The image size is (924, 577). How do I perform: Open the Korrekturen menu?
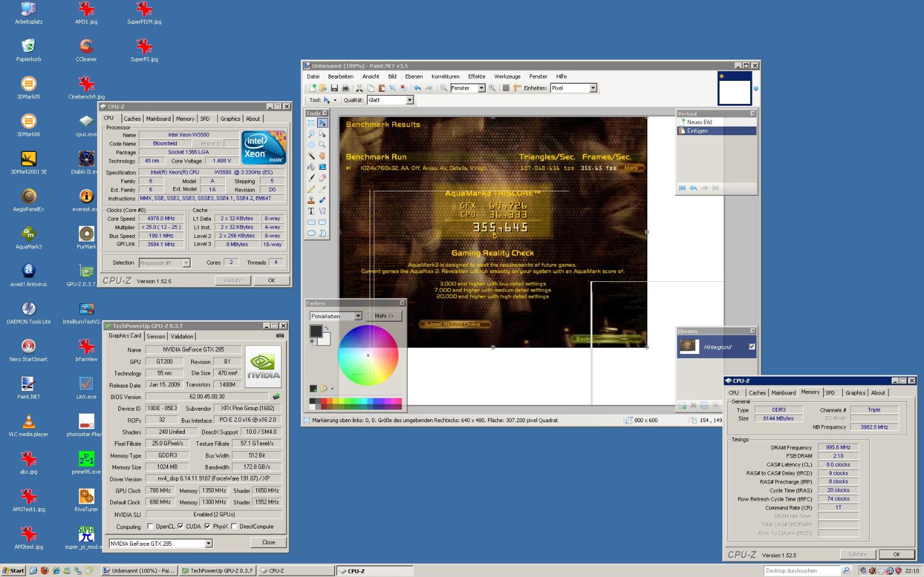click(x=445, y=76)
